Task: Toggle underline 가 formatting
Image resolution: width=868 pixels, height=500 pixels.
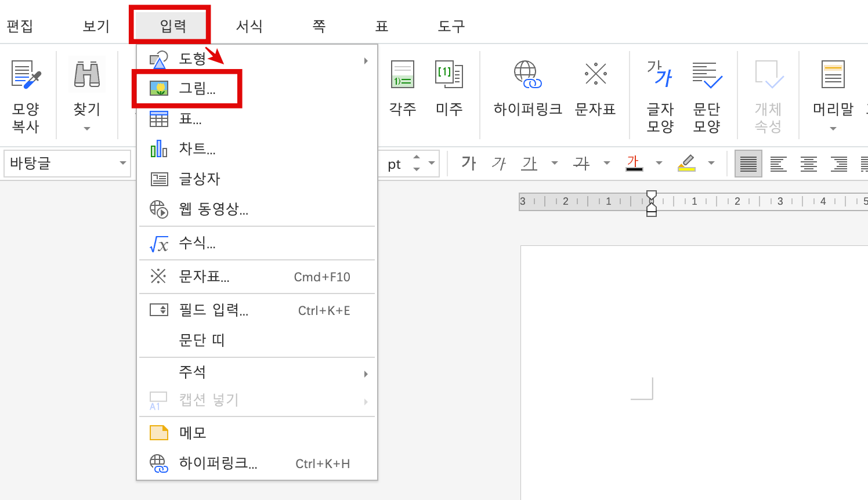Action: 529,164
